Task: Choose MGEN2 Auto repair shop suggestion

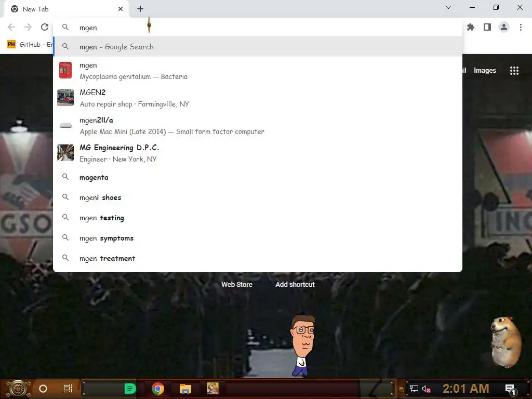Action: pyautogui.click(x=258, y=98)
